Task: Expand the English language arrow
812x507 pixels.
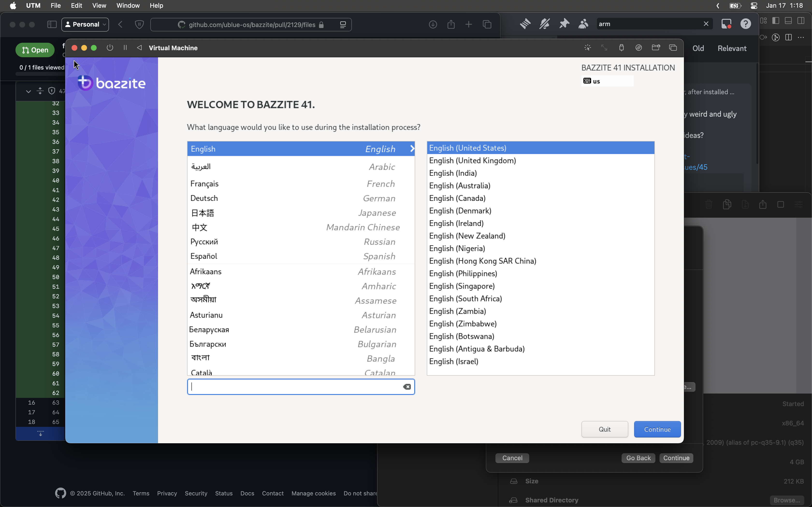Action: [412, 148]
